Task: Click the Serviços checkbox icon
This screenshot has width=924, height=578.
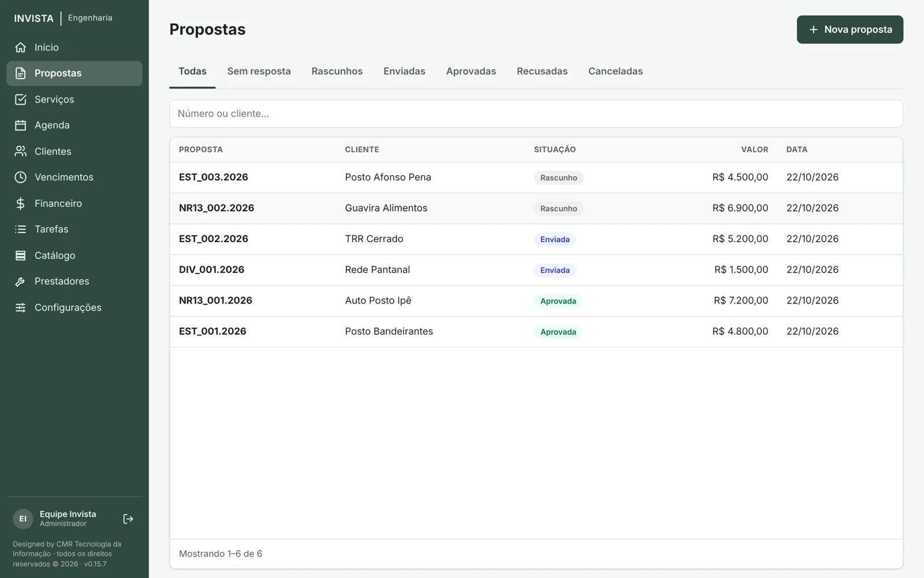Action: (20, 99)
